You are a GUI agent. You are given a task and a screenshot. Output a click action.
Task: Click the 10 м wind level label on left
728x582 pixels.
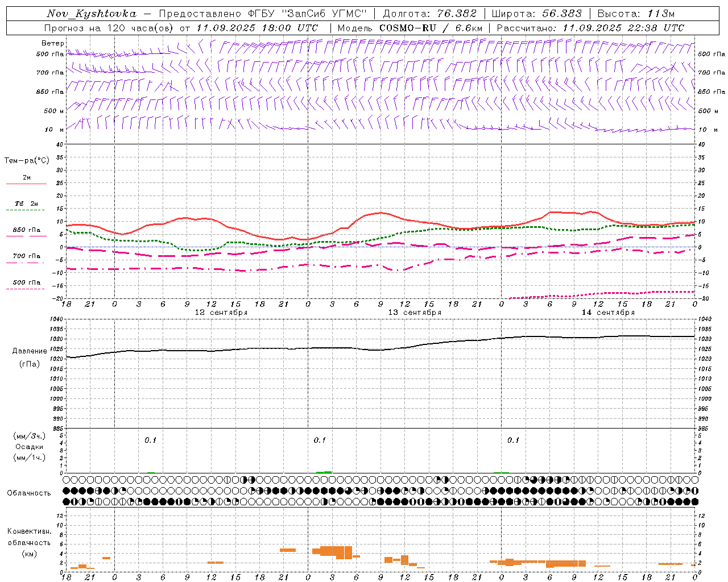click(x=53, y=130)
